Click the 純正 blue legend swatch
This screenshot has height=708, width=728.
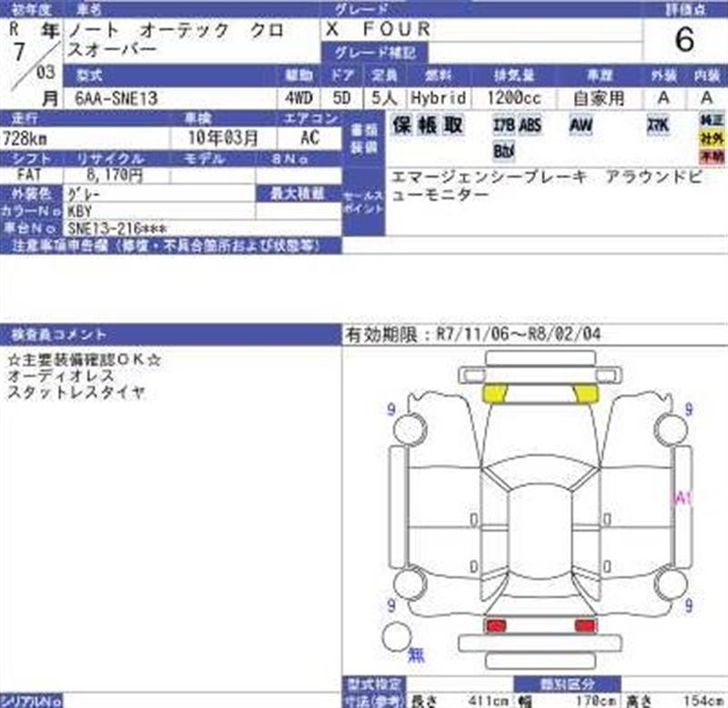coord(712,120)
